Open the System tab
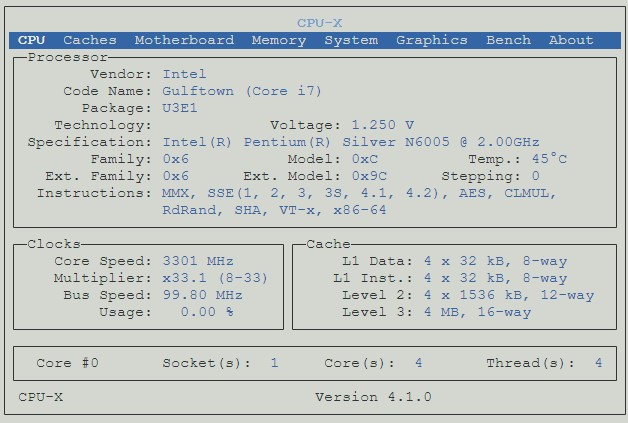 [x=351, y=40]
